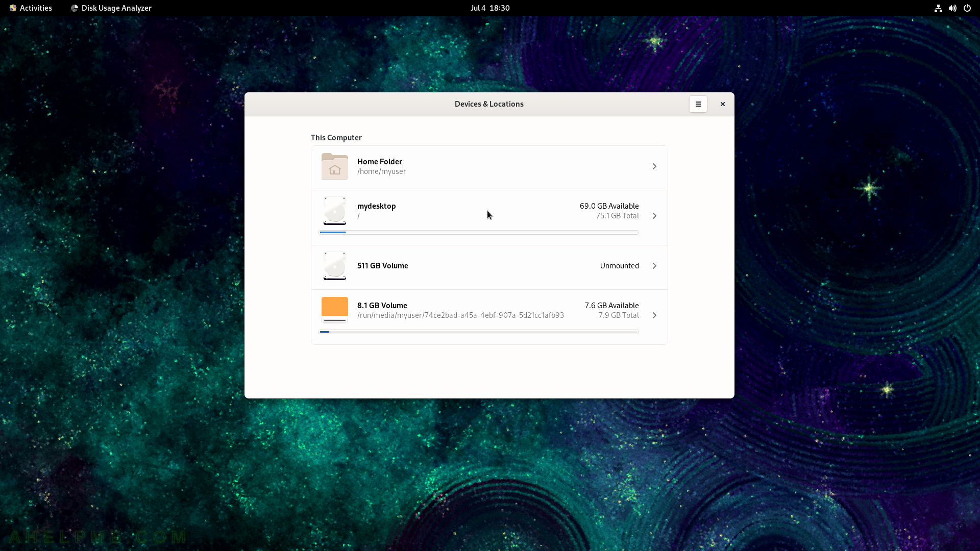
Task: Click the 8.1 GB Volume usage bar
Action: tap(479, 332)
